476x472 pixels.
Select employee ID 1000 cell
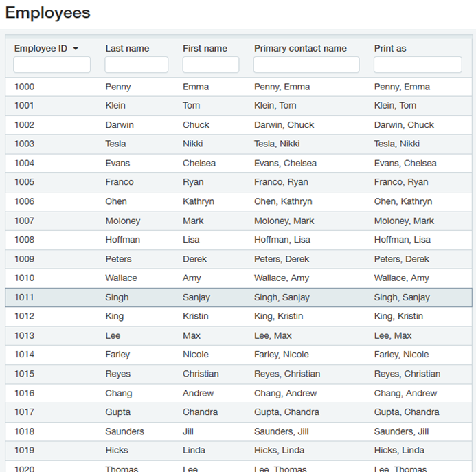click(25, 87)
